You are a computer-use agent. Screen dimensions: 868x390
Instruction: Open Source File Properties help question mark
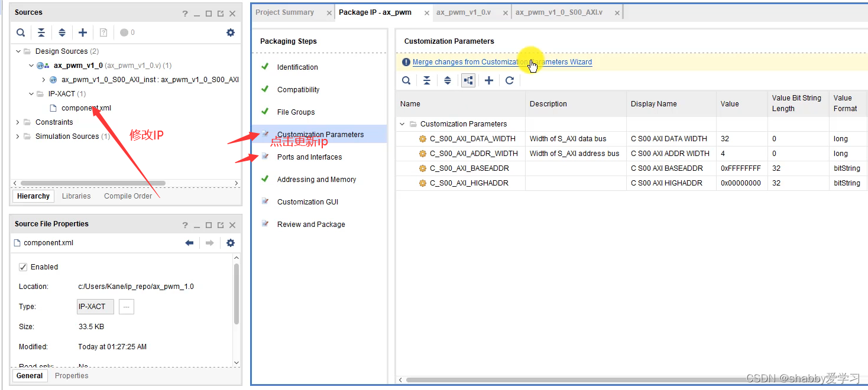tap(185, 225)
